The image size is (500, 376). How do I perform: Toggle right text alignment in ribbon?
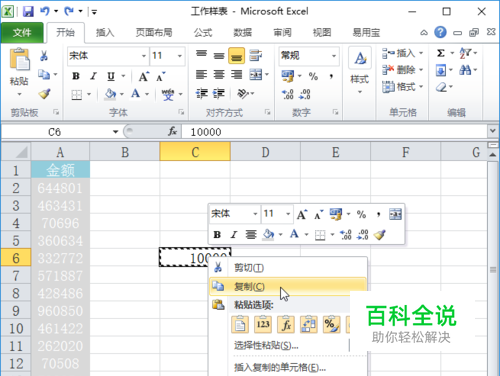(x=236, y=75)
